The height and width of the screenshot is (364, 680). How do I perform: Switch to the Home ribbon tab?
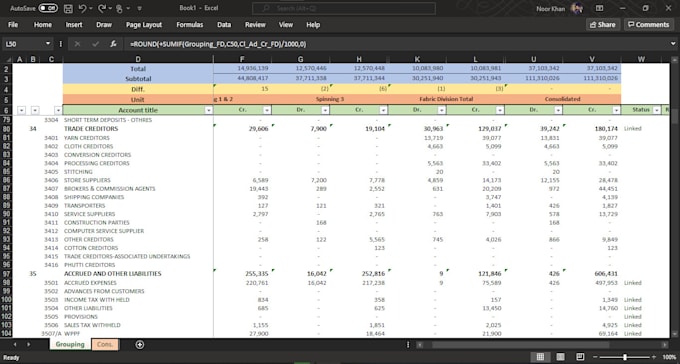click(42, 25)
